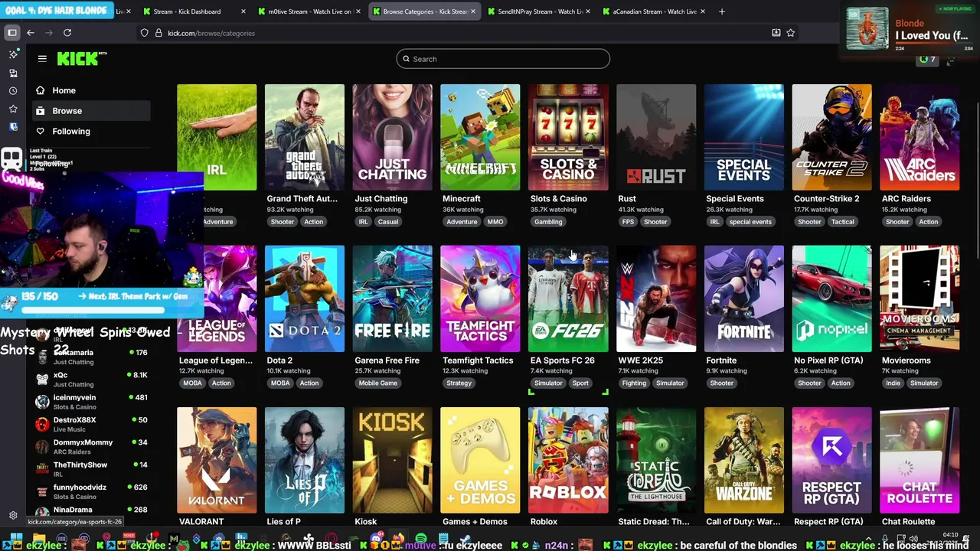Click the Garena Free Fire title link
The width and height of the screenshot is (980, 551).
tap(387, 360)
